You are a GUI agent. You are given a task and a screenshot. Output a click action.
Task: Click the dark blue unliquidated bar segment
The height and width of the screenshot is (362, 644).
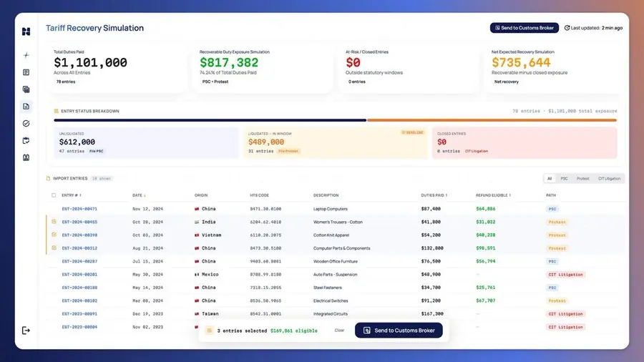(x=210, y=120)
